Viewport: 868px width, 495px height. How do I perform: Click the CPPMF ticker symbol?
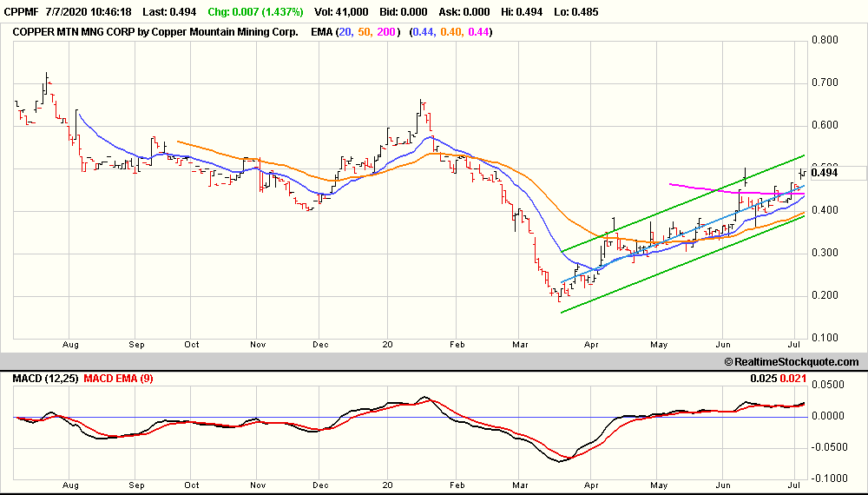pos(21,11)
